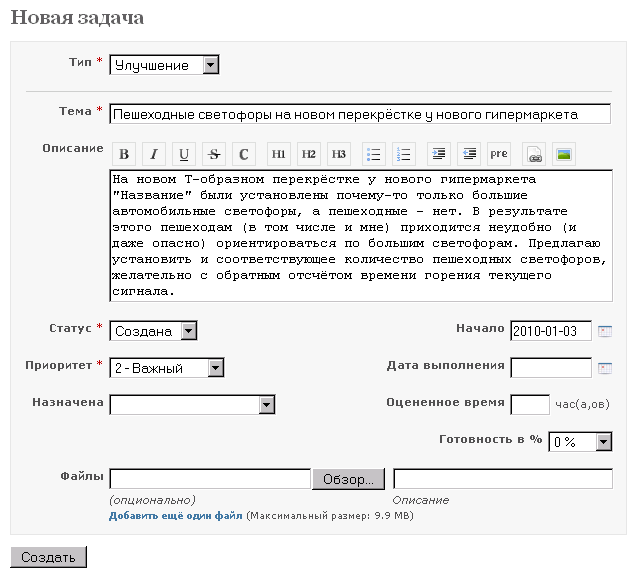638x581 pixels.
Task: Open the Тип dropdown showing Улучшение
Action: [x=164, y=65]
